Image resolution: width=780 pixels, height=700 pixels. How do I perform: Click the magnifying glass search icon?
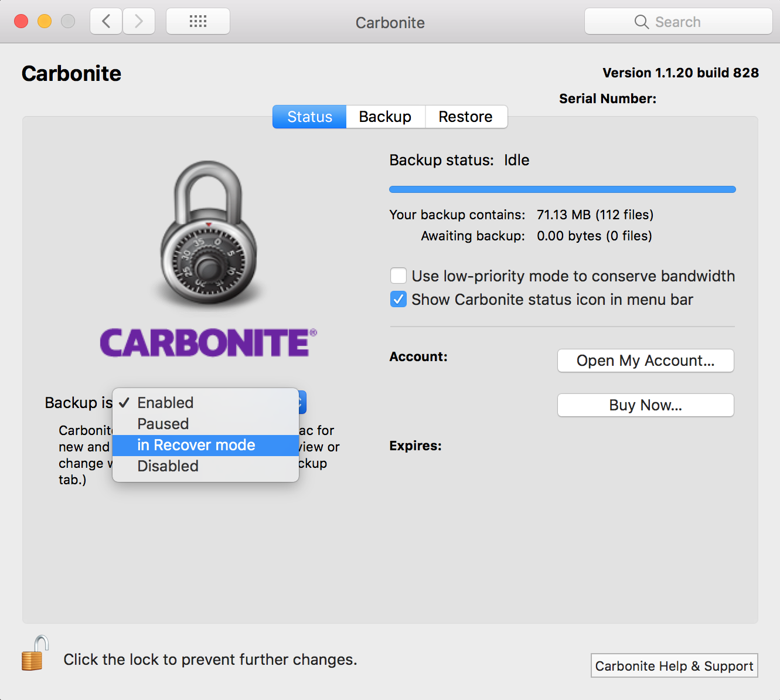pyautogui.click(x=641, y=22)
